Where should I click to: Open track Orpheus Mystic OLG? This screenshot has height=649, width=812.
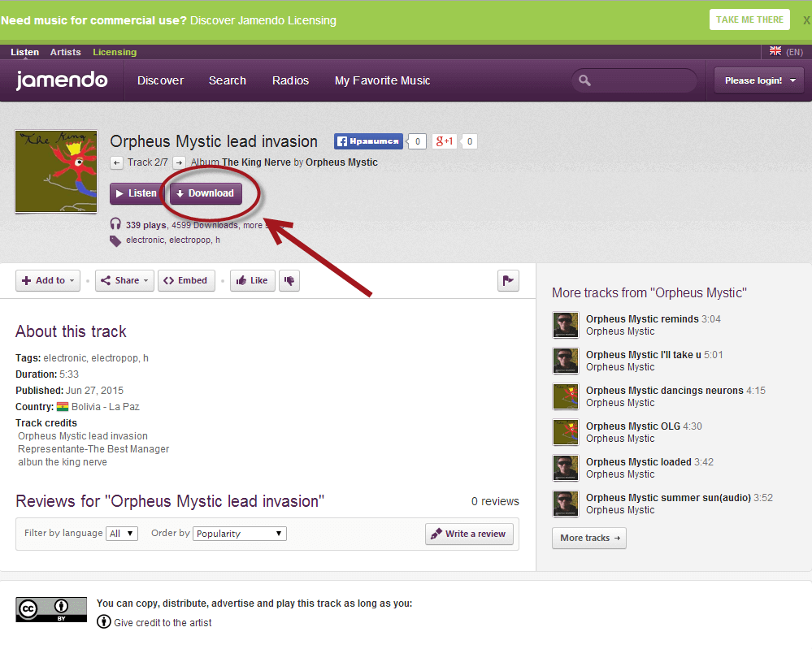pyautogui.click(x=633, y=426)
